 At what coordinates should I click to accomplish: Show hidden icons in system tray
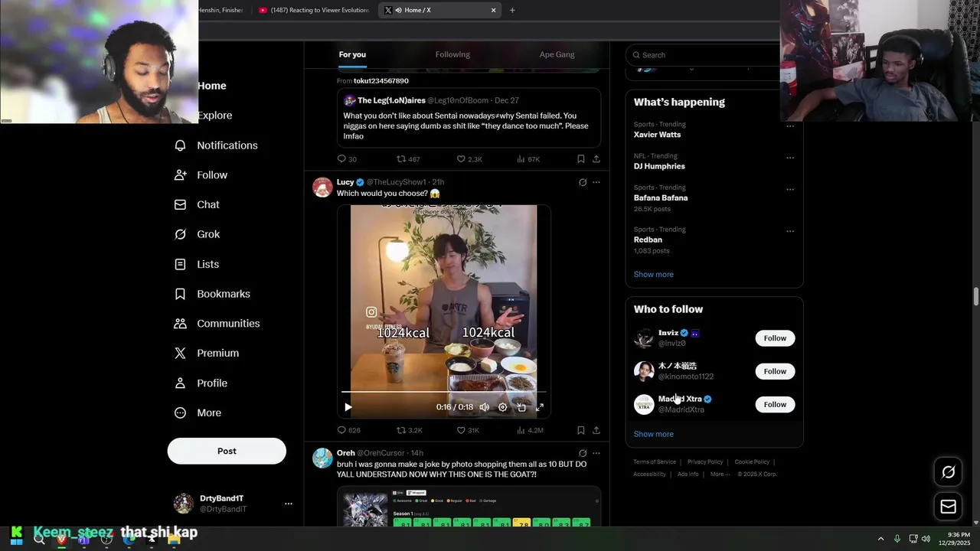[x=880, y=539]
